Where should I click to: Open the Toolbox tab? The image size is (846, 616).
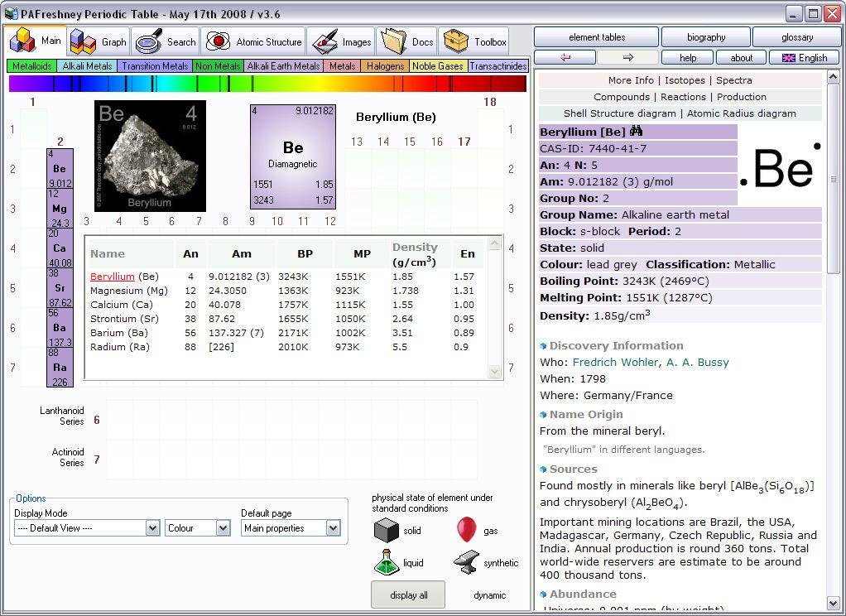point(477,41)
